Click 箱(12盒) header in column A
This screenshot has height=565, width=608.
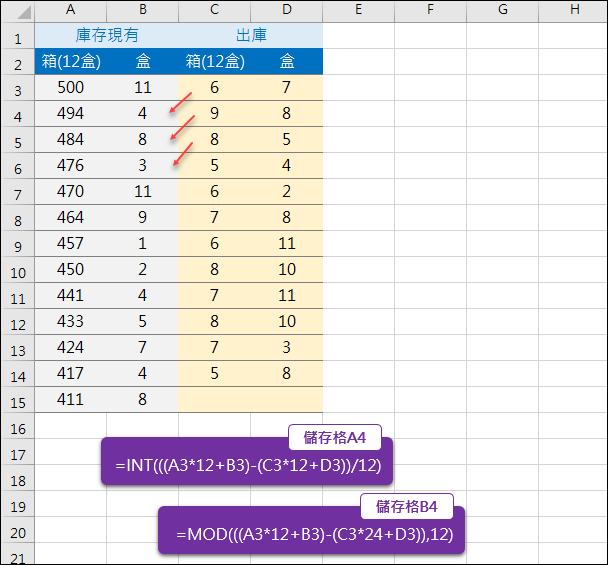71,61
